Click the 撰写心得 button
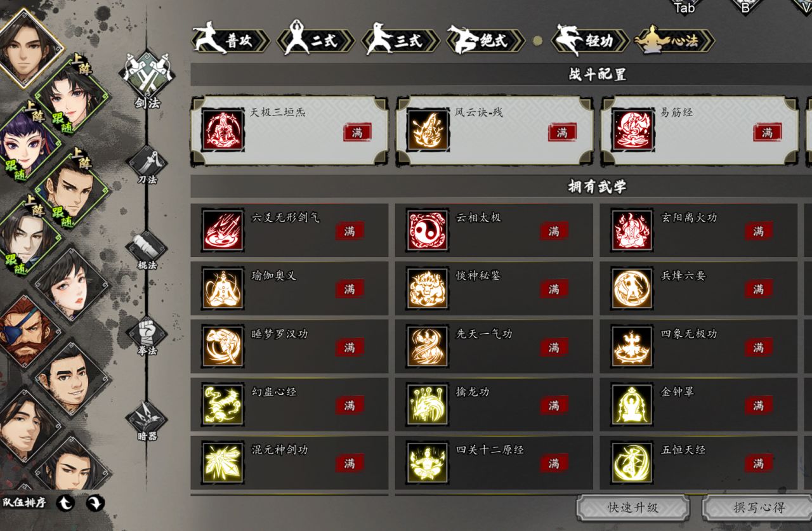 [x=758, y=508]
